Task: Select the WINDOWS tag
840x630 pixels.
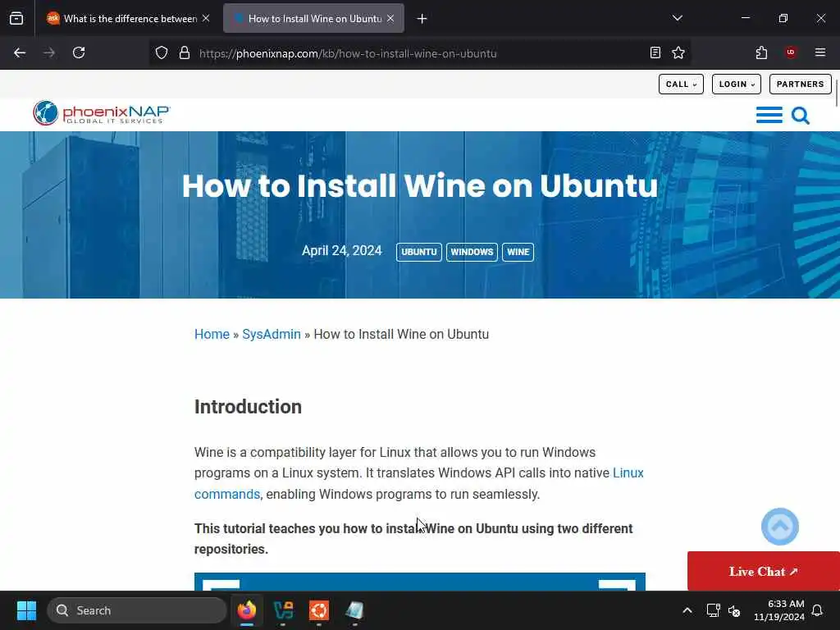Action: point(472,252)
